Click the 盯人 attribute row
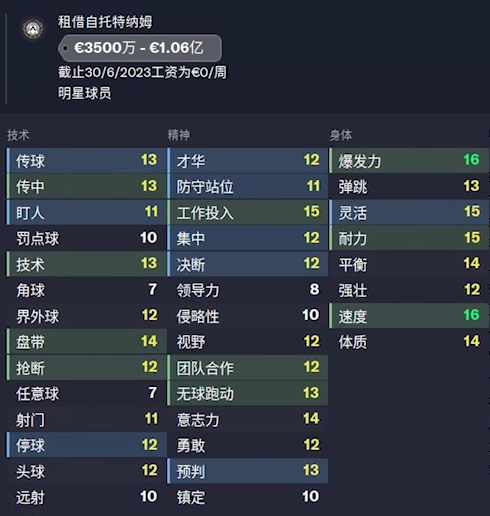Screen dimensions: 490x516 86,212
